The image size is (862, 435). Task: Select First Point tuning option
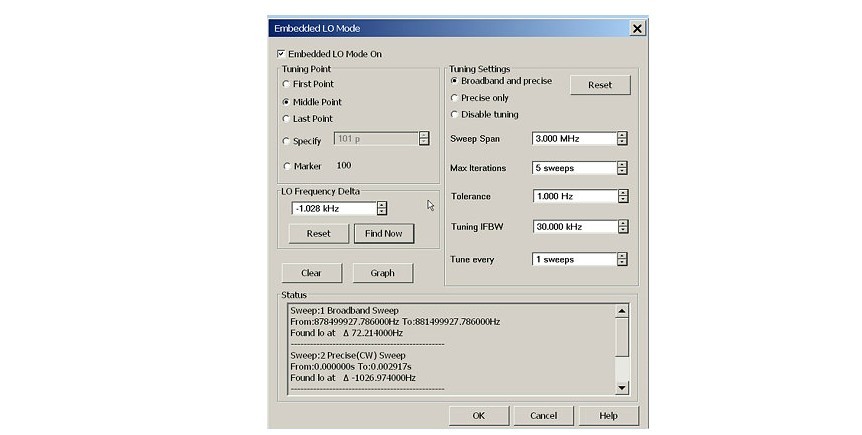pyautogui.click(x=287, y=85)
